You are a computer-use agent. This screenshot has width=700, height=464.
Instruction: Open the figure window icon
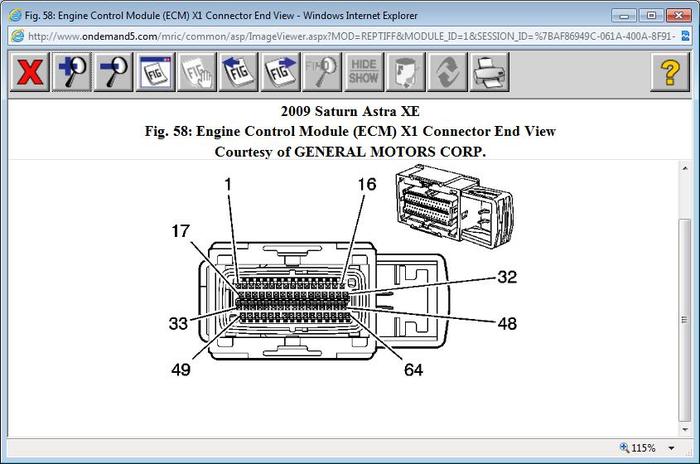pos(155,72)
